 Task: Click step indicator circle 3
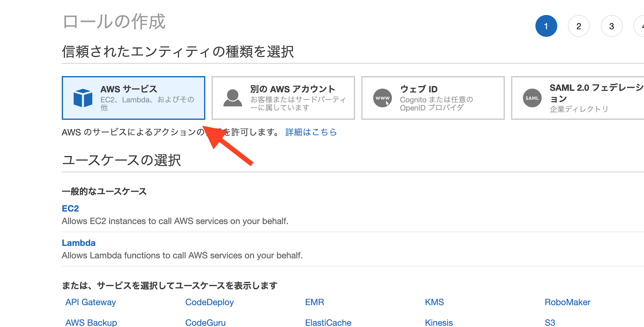click(x=612, y=26)
